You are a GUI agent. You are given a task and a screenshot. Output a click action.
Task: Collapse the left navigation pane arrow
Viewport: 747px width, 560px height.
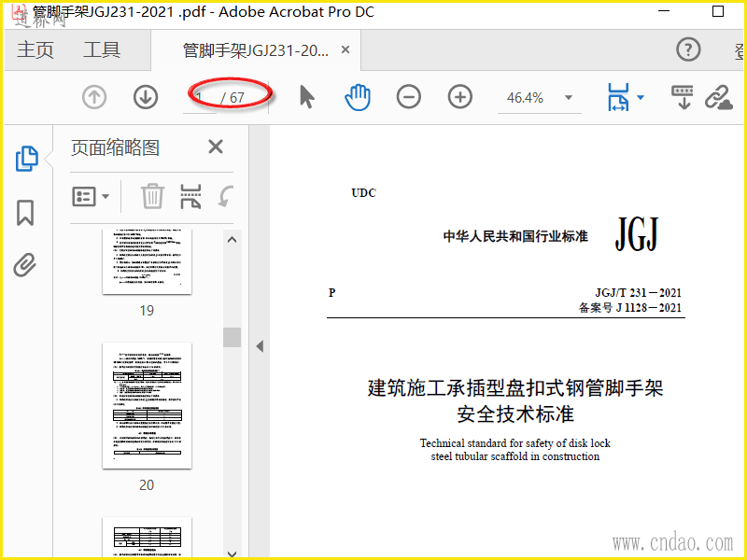pyautogui.click(x=260, y=346)
